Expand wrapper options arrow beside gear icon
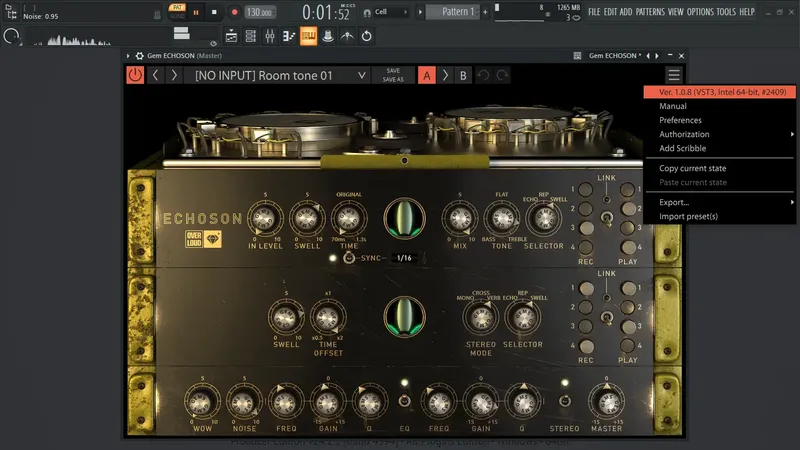Viewport: 800px width, 450px height. point(128,56)
